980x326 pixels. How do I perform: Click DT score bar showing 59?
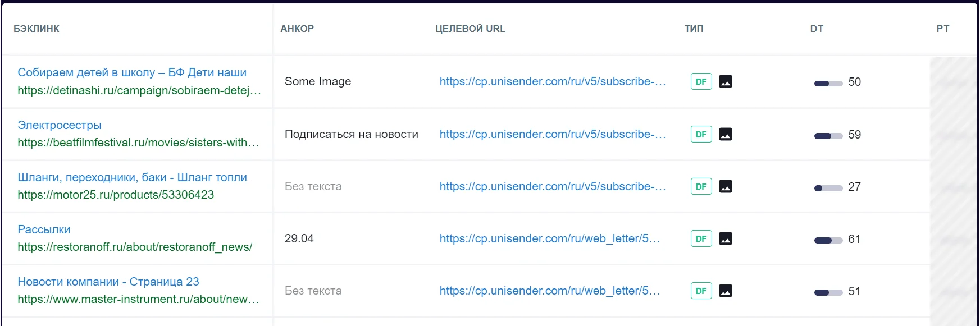(x=828, y=135)
